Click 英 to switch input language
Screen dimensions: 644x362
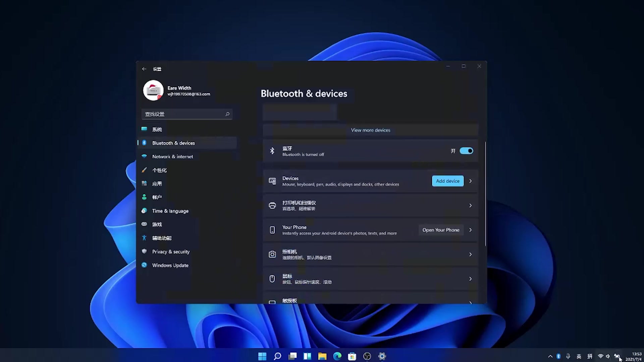(579, 356)
